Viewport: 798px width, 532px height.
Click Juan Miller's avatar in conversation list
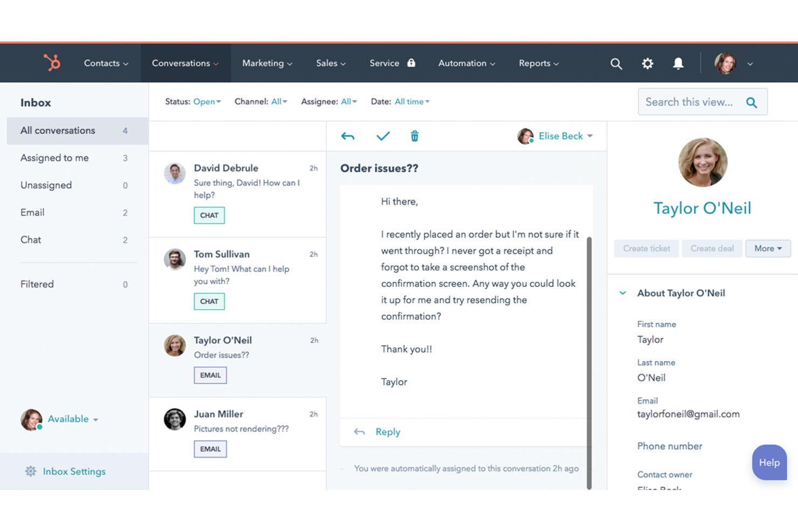(175, 419)
